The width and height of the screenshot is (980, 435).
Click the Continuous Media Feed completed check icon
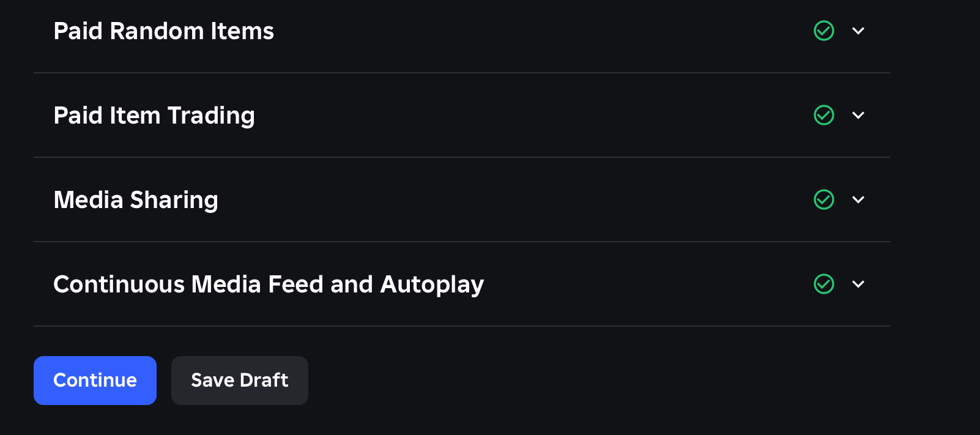pos(824,284)
